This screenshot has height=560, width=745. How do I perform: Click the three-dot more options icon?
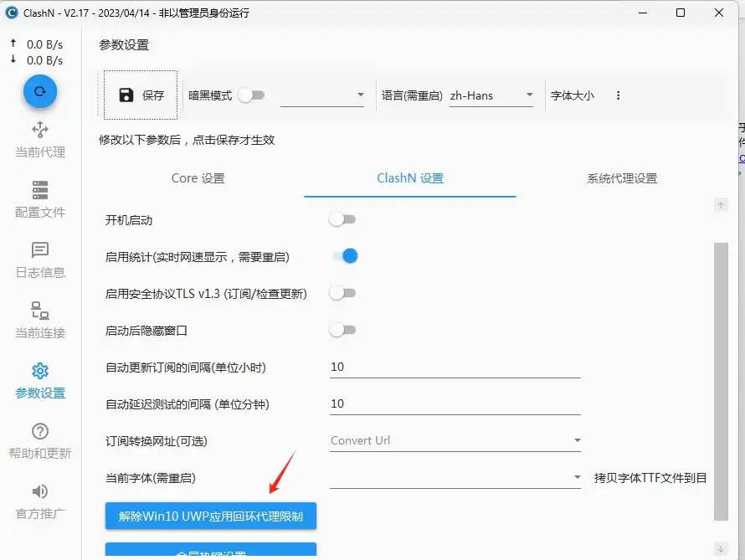coord(619,95)
